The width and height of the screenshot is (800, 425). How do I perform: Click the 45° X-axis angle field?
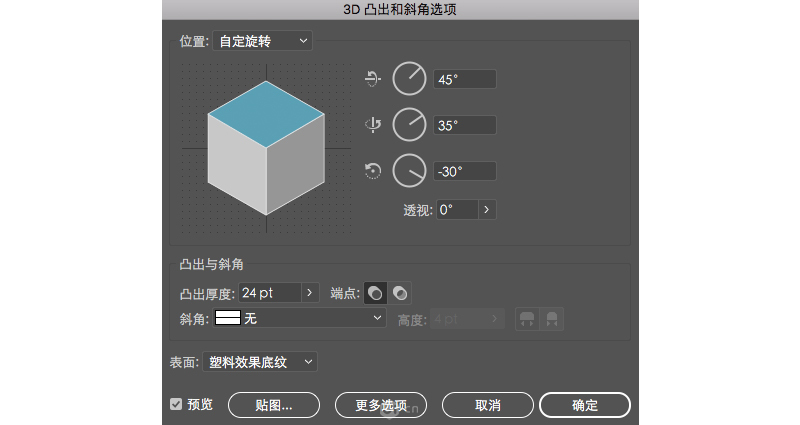click(464, 80)
